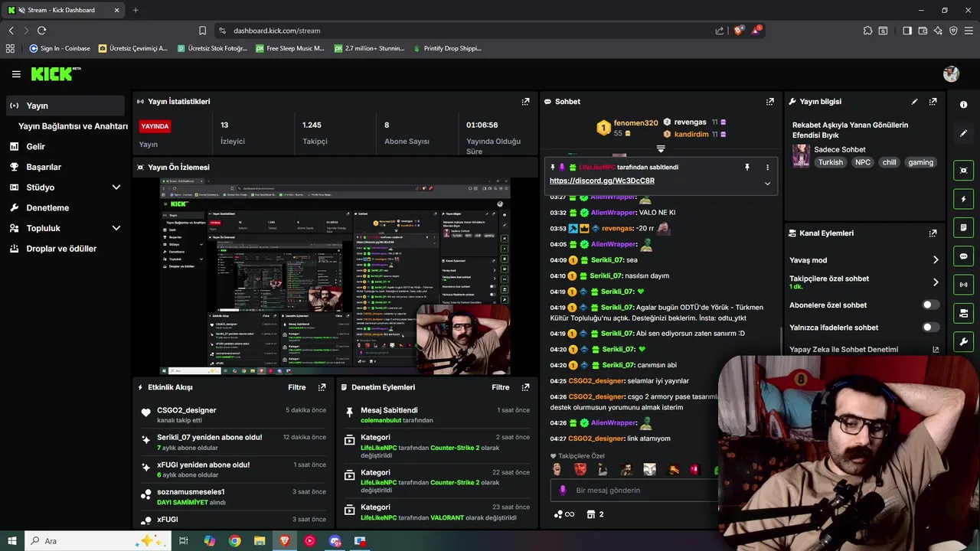This screenshot has width=980, height=551.
Task: Filter the Etkinlik Akışı feed
Action: coord(297,387)
